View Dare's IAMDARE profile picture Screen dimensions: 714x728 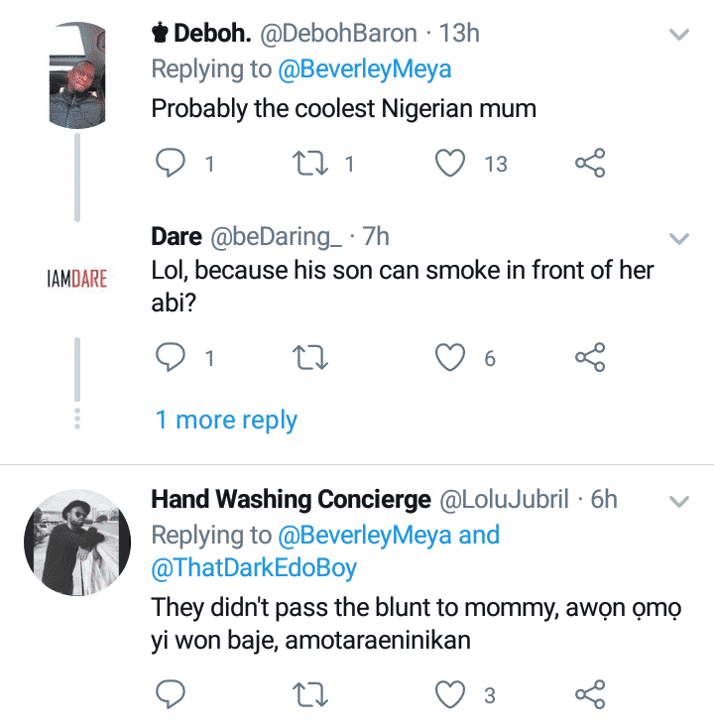pos(76,279)
